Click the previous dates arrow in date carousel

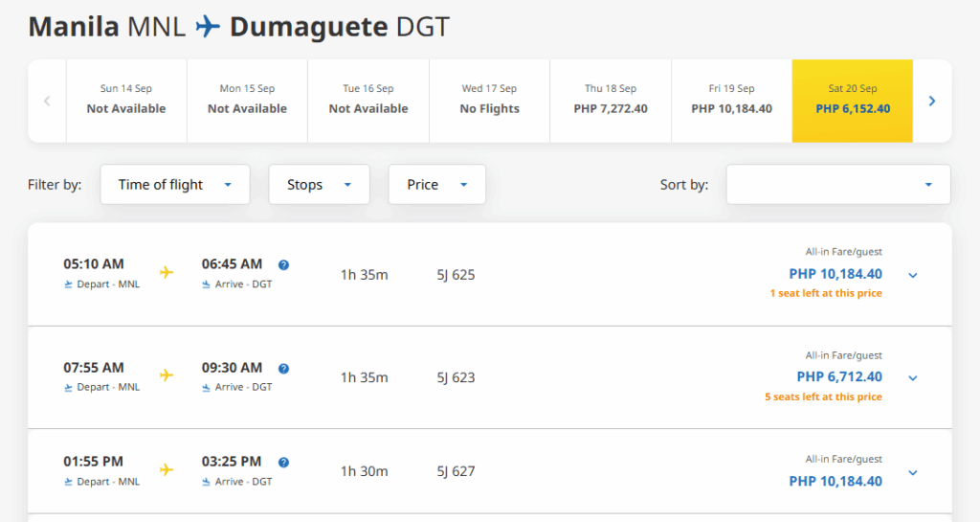point(47,101)
